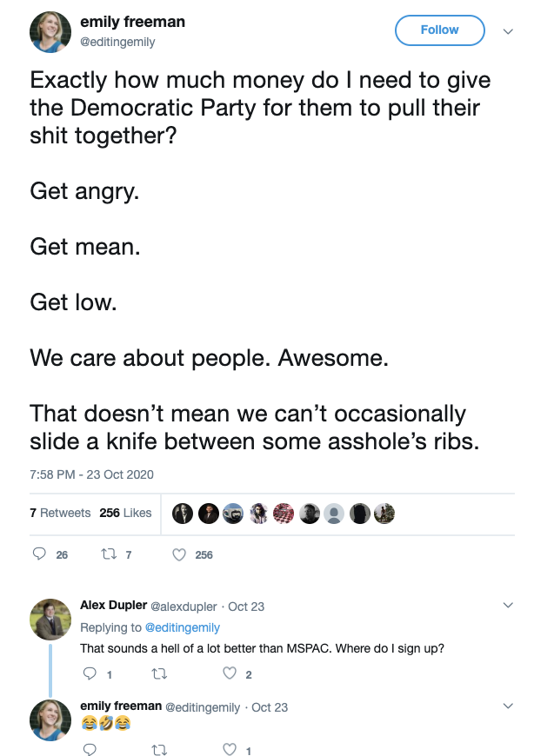
Task: View the 256 Likes list
Action: point(126,514)
